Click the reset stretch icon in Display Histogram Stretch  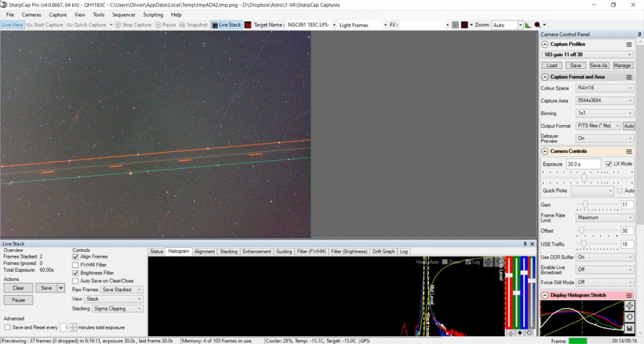coord(629,317)
